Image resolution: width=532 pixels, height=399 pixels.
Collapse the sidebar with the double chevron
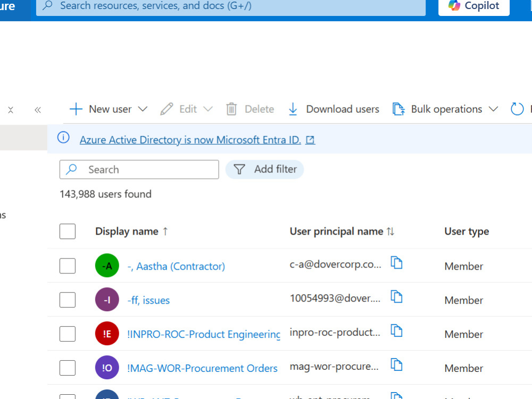tap(38, 110)
